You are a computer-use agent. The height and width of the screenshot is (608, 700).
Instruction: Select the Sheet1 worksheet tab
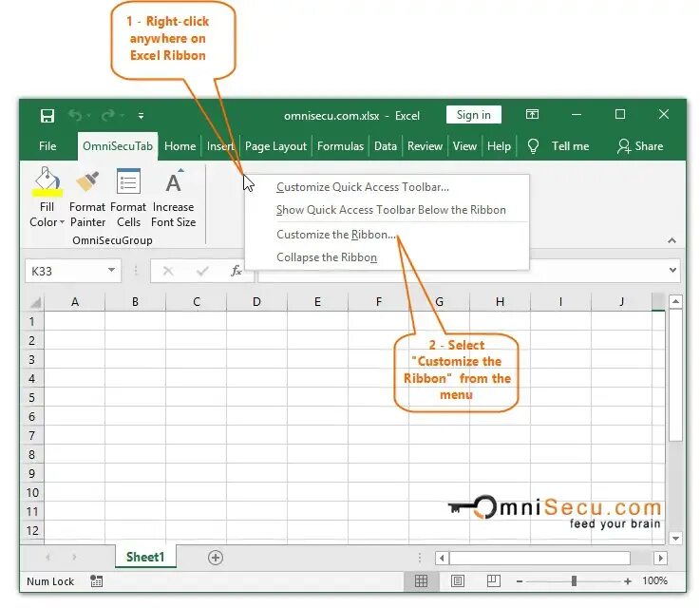[x=145, y=557]
